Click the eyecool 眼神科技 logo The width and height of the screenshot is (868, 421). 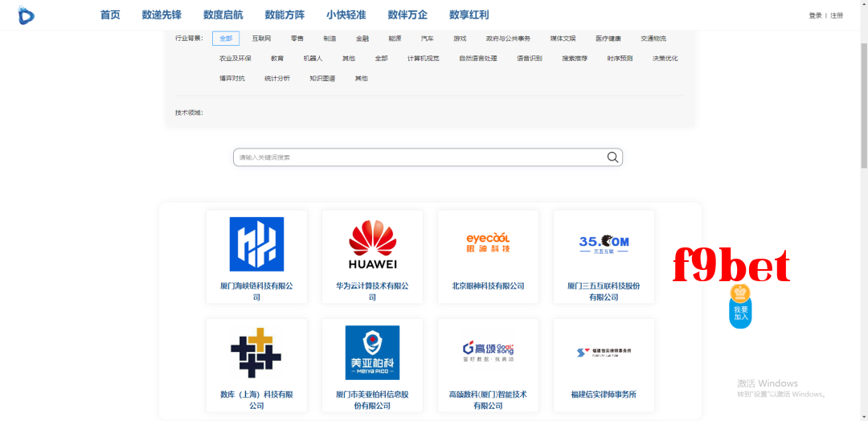pos(488,243)
